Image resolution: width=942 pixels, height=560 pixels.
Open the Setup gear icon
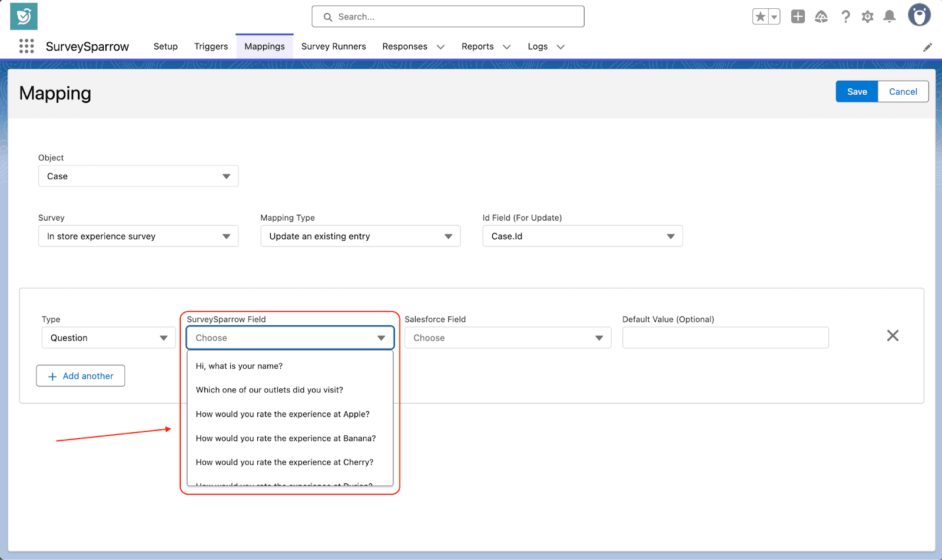(867, 16)
